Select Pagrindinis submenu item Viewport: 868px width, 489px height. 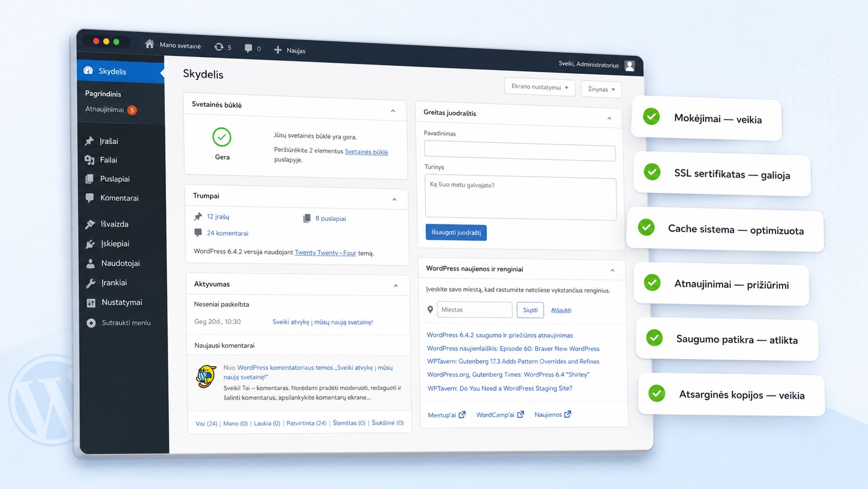click(x=103, y=94)
